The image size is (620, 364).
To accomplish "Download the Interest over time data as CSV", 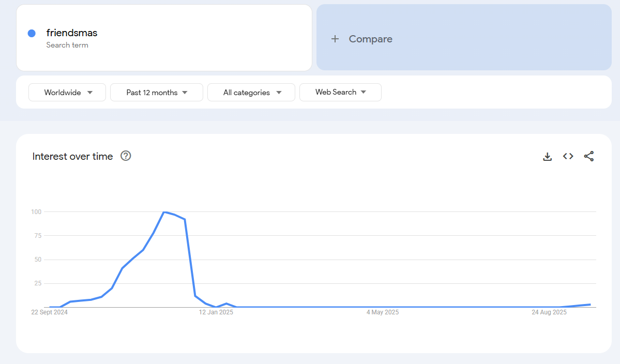I will pyautogui.click(x=547, y=157).
